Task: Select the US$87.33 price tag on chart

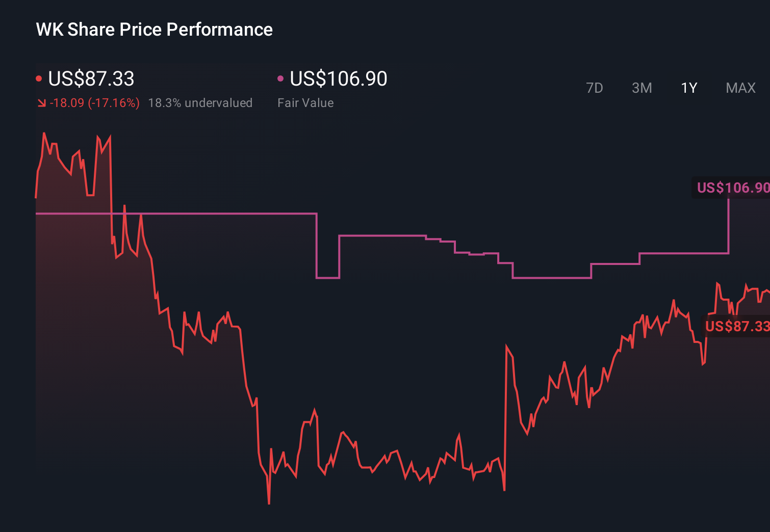Action: pyautogui.click(x=737, y=327)
